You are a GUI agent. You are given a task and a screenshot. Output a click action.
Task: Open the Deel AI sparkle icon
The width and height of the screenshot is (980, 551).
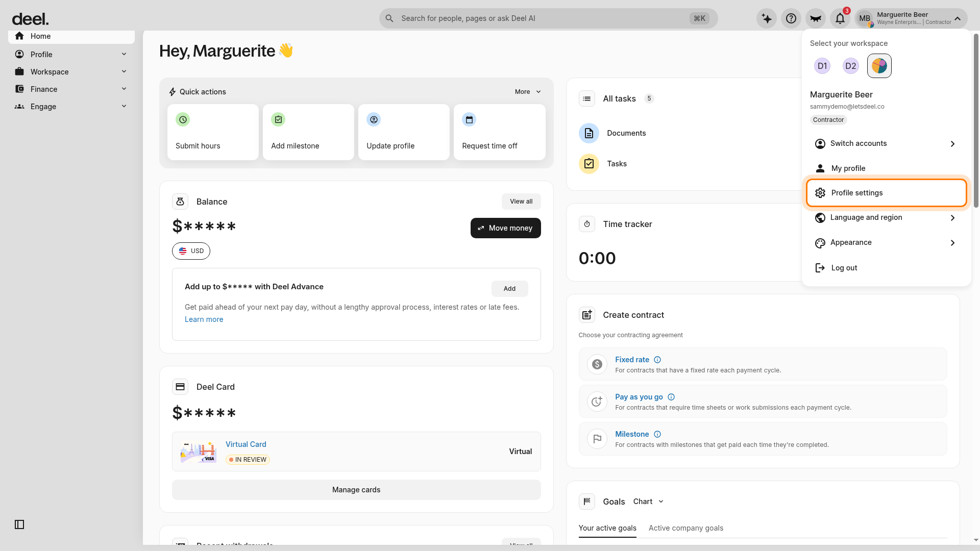(767, 18)
